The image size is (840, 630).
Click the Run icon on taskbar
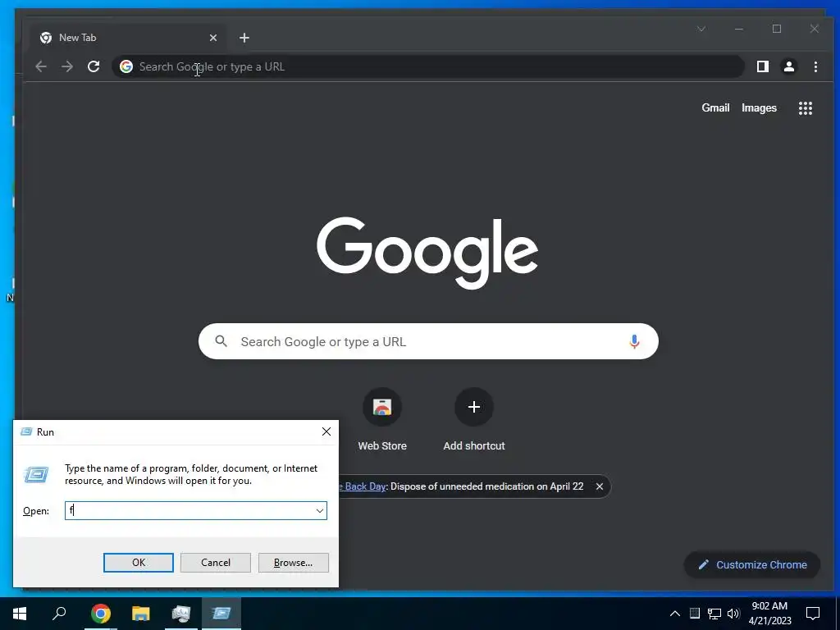(221, 614)
